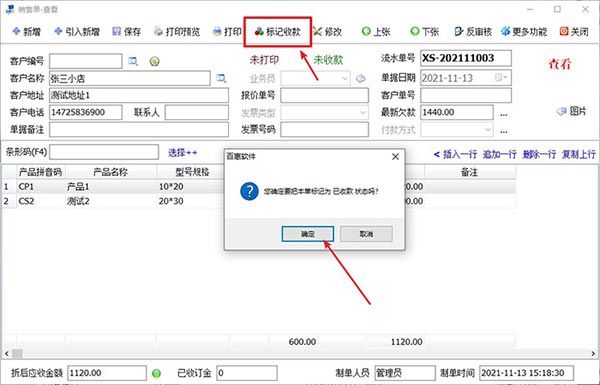
Task: Click the 客户编号 input field
Action: click(86, 61)
